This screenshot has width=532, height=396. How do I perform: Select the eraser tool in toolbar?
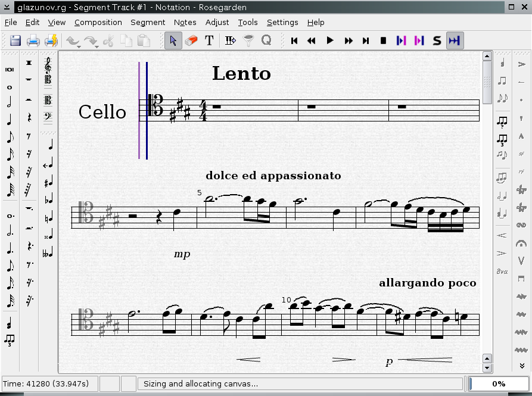pyautogui.click(x=191, y=40)
